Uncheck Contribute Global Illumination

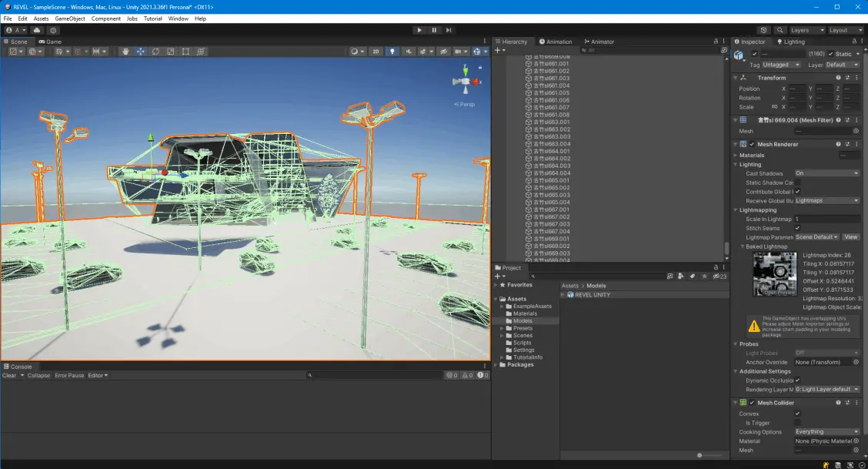[798, 192]
